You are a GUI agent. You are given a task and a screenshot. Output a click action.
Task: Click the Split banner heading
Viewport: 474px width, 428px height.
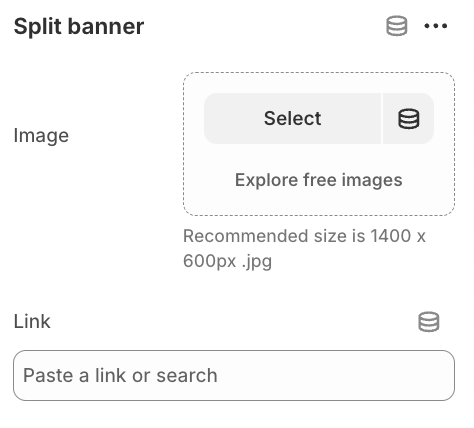tap(79, 26)
